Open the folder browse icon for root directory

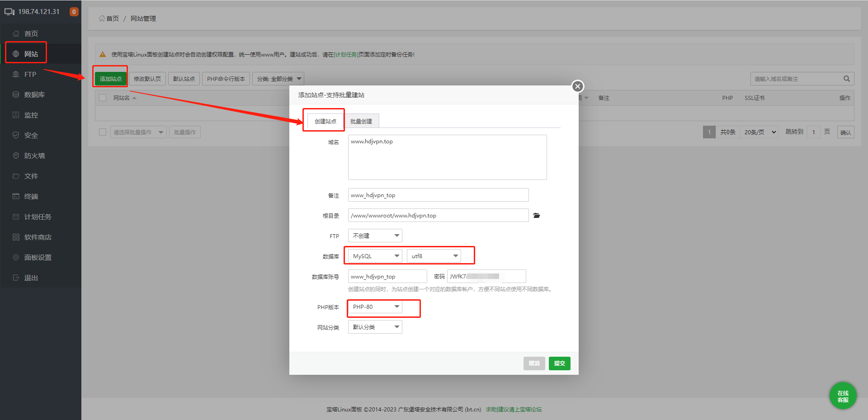click(x=537, y=216)
